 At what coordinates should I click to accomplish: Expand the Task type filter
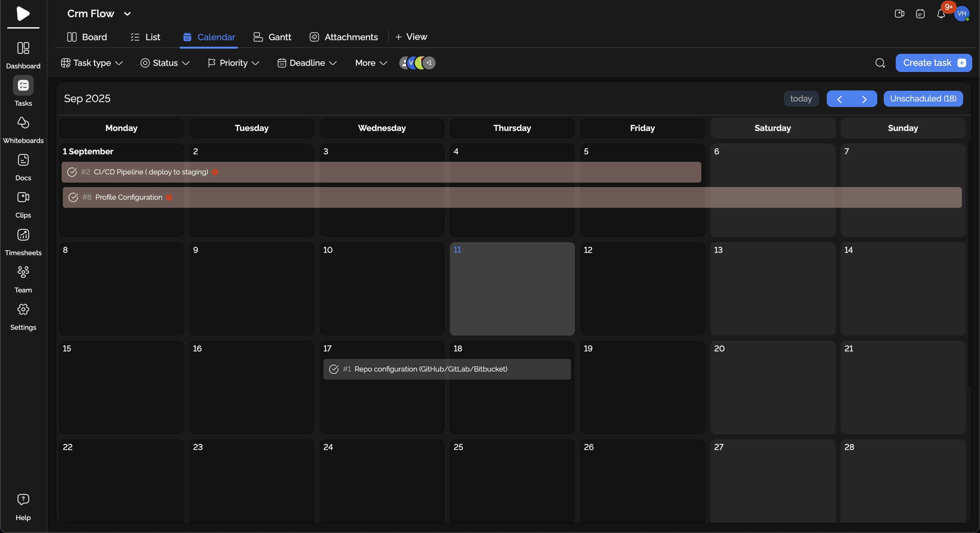click(92, 63)
